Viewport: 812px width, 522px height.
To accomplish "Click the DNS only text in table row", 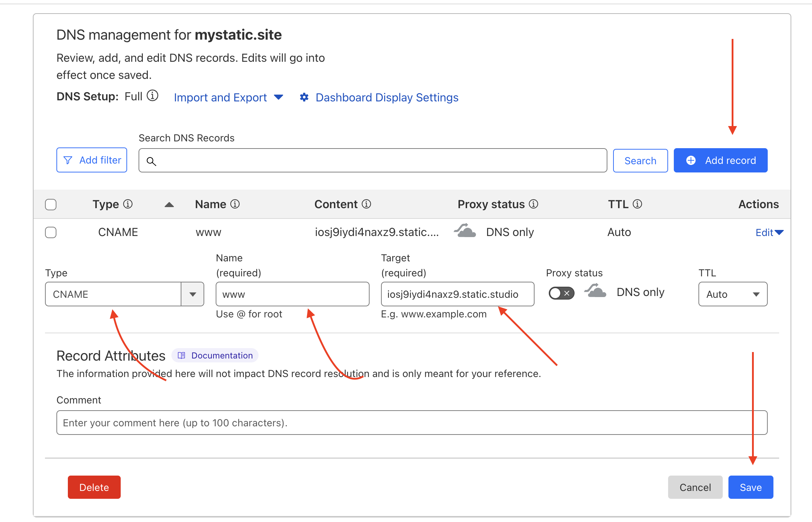I will click(x=510, y=232).
